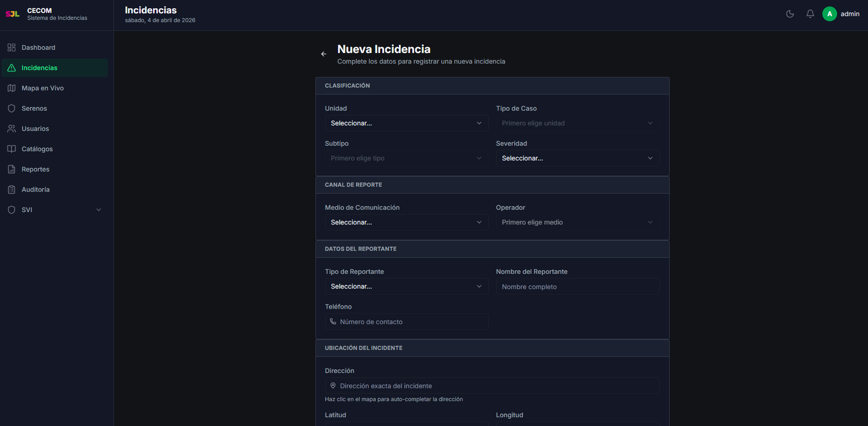Click the location pin icon in Dirección field
The image size is (868, 426).
pyautogui.click(x=333, y=385)
